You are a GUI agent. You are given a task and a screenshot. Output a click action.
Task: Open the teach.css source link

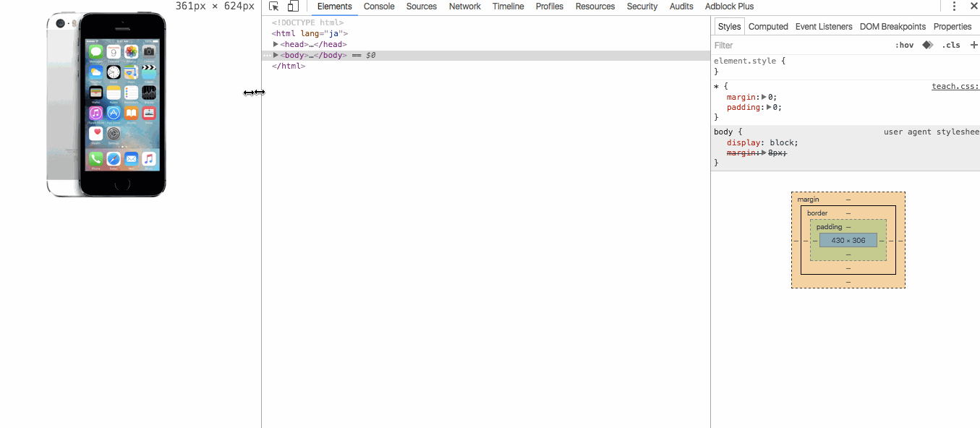tap(955, 86)
